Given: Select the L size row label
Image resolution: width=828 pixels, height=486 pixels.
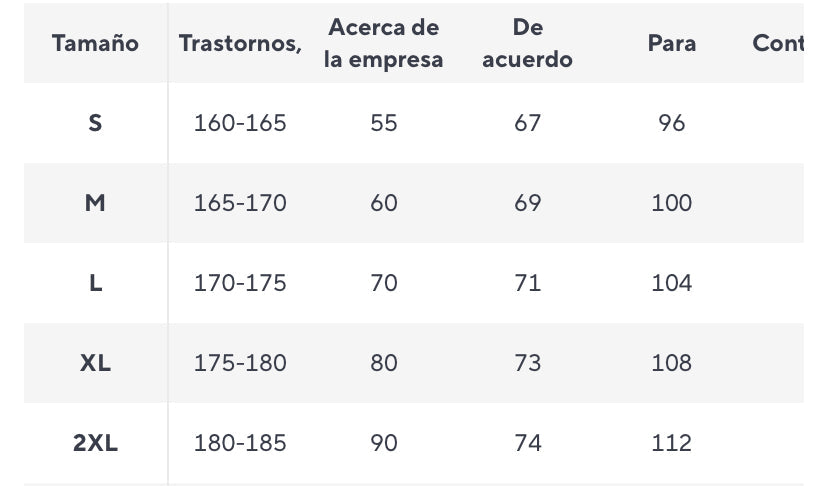Looking at the screenshot, I should point(95,283).
